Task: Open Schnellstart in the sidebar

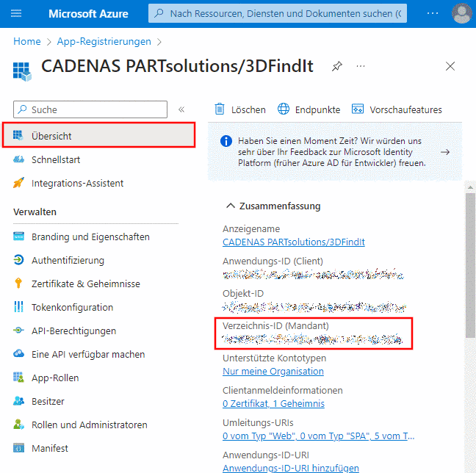Action: [56, 159]
